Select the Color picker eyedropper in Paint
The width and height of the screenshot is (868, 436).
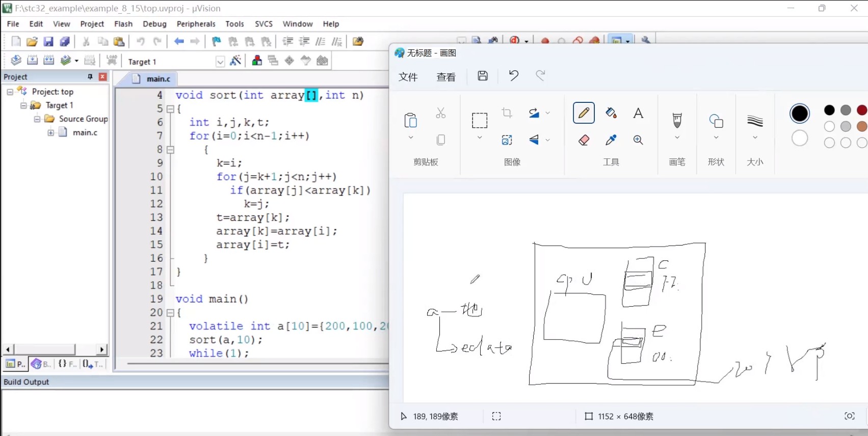[611, 140]
